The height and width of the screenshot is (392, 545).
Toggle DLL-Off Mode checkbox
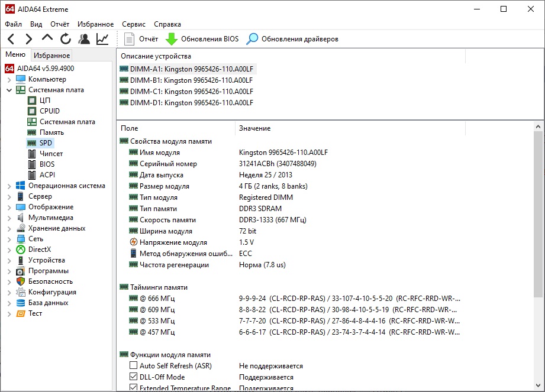[134, 377]
